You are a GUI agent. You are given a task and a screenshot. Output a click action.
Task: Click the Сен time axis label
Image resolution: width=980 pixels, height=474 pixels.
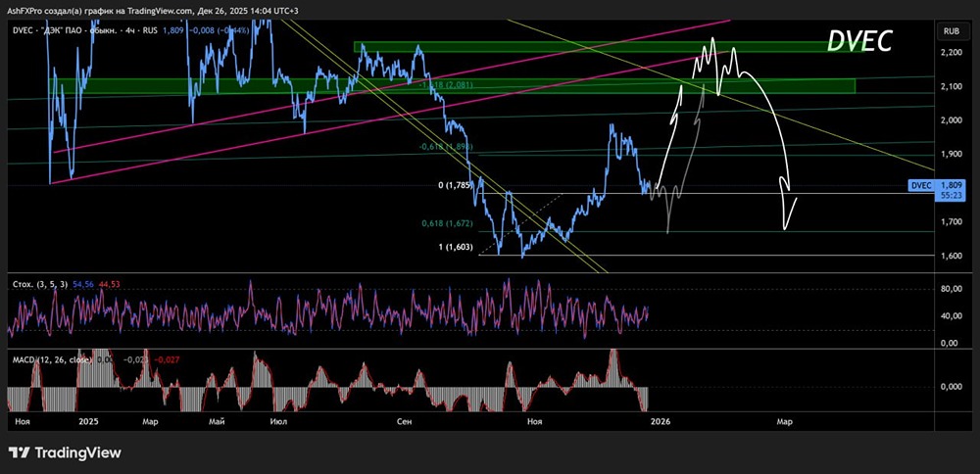[x=405, y=422]
